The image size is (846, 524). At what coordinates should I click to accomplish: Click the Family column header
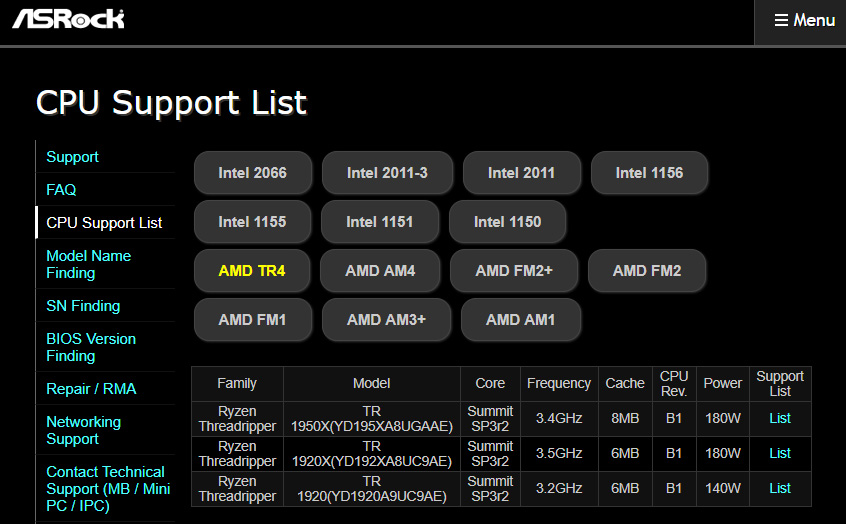tap(237, 384)
